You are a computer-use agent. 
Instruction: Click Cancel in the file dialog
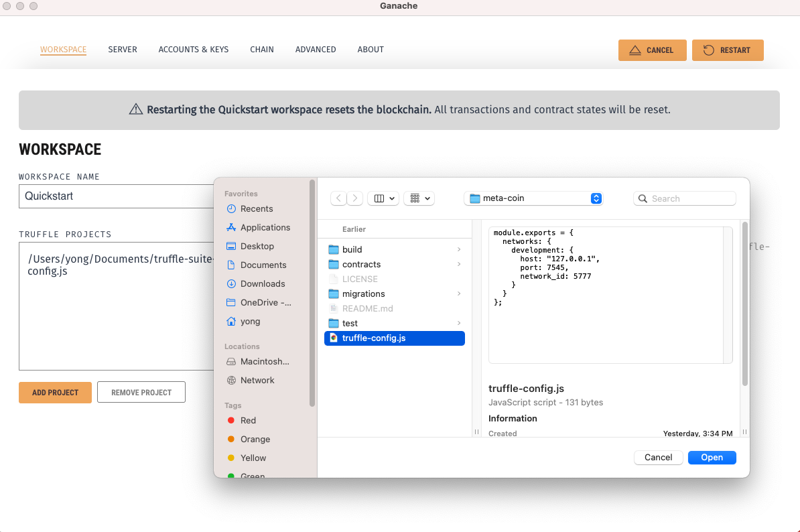tap(658, 458)
